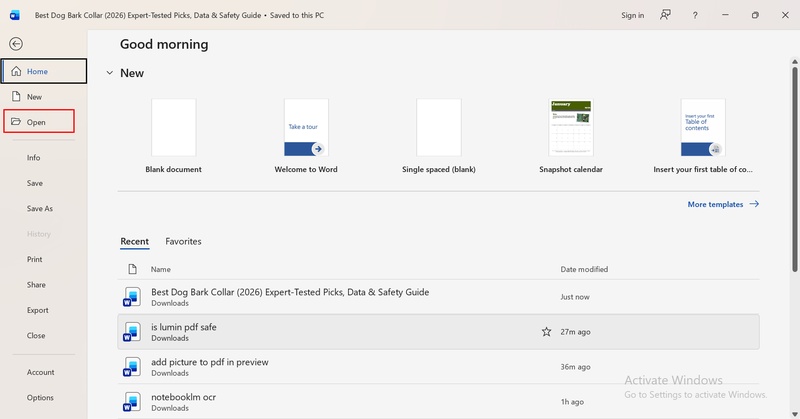Open the feedback person icon in title bar

665,15
